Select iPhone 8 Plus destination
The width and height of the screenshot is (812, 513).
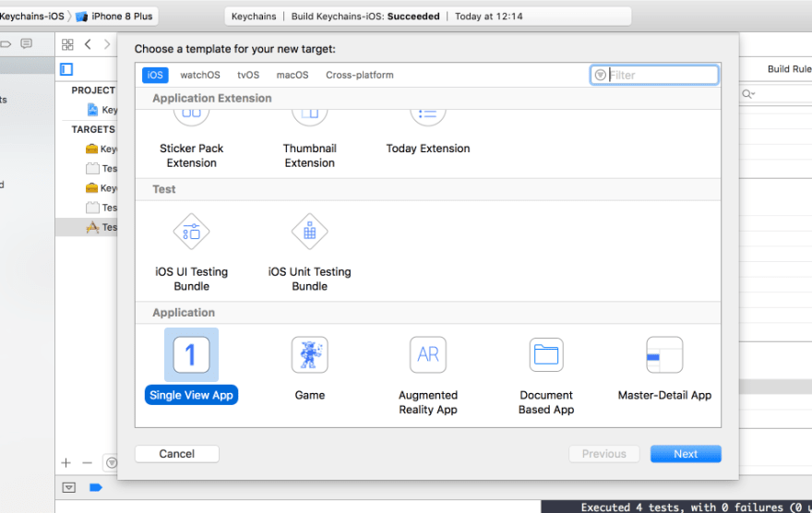(114, 16)
